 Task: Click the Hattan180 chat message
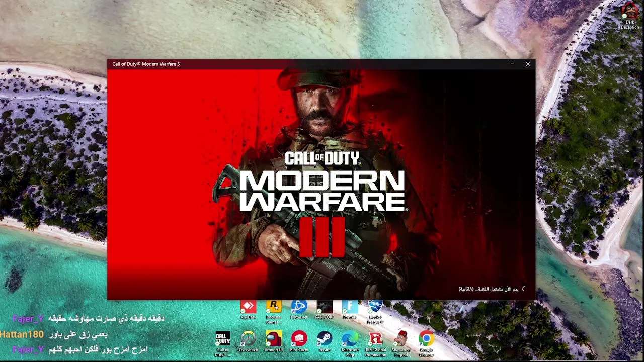pos(54,334)
